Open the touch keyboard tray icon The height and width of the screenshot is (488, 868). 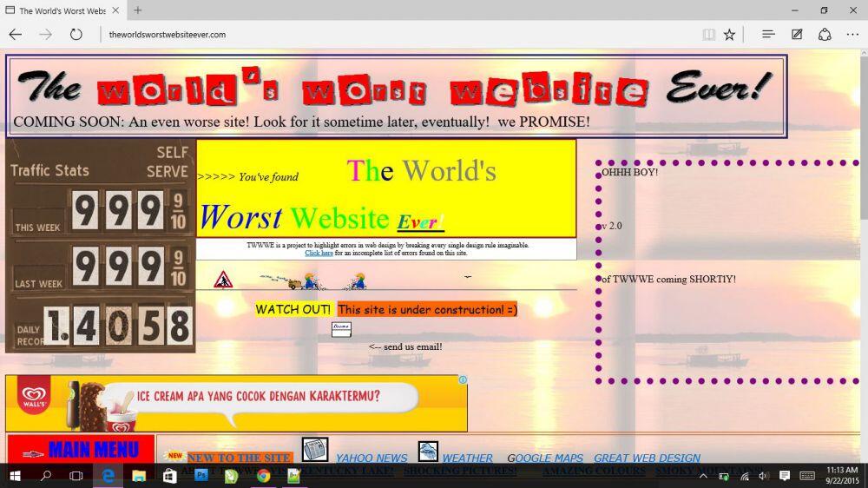(x=807, y=476)
